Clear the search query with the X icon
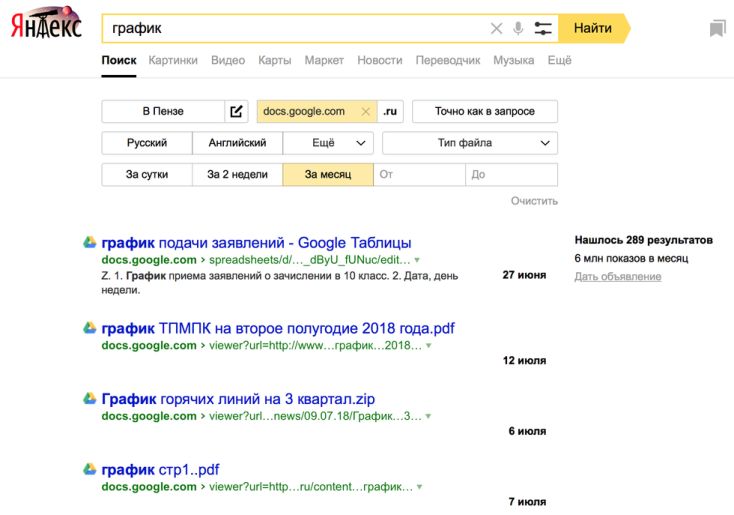 coord(496,29)
